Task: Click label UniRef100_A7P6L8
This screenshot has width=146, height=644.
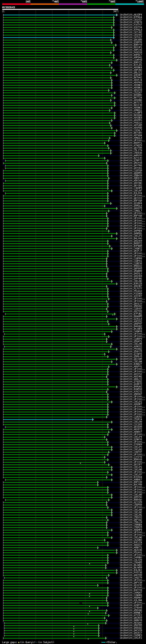Action: [x=131, y=30]
